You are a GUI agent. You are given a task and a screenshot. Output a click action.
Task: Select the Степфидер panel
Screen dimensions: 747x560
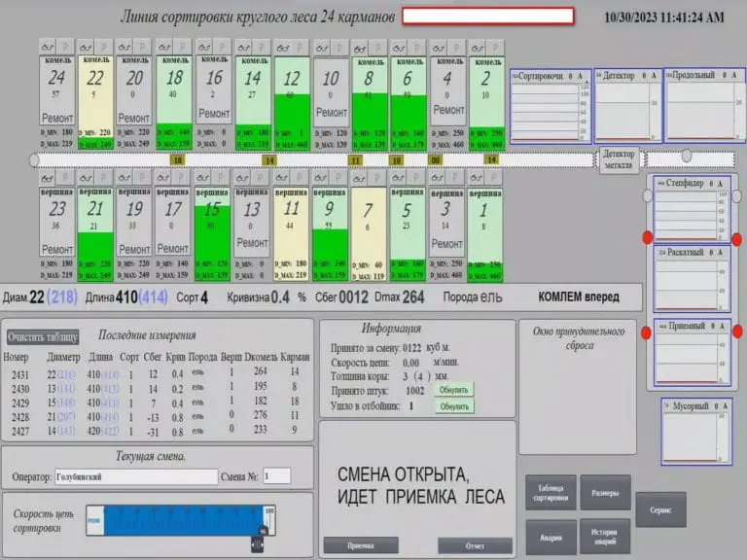click(693, 209)
